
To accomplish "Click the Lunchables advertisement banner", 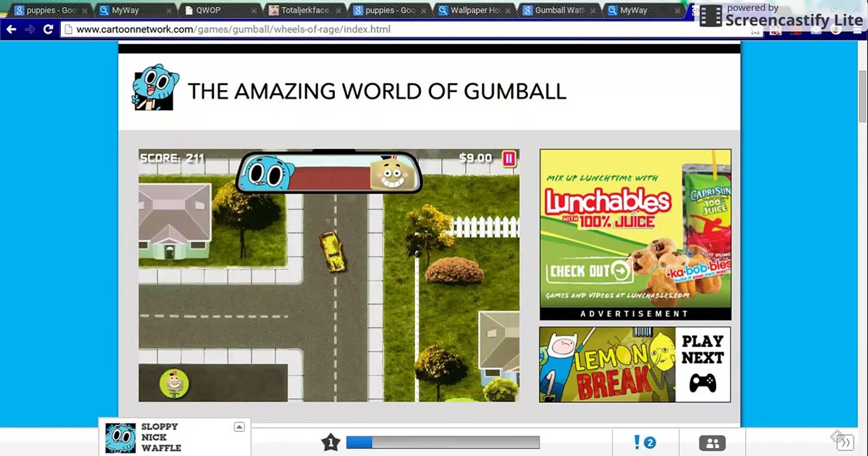I will [636, 234].
